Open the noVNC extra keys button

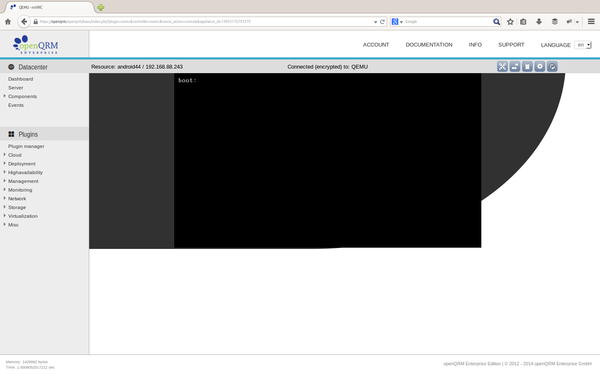tap(515, 67)
